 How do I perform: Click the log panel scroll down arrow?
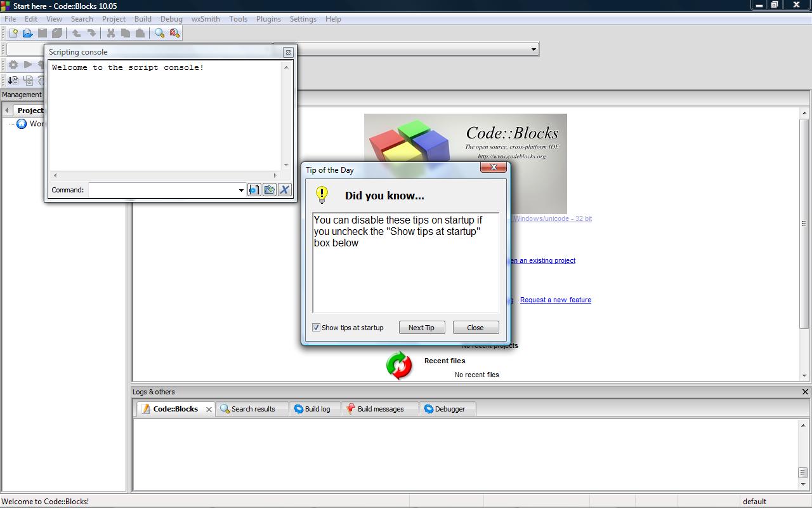(x=803, y=485)
